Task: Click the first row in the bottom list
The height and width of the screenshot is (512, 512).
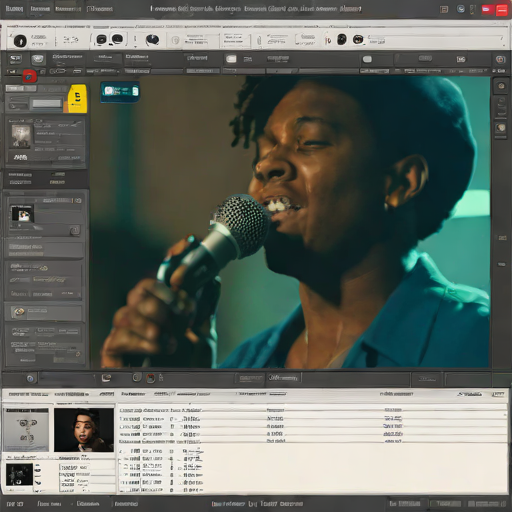Action: (312, 410)
